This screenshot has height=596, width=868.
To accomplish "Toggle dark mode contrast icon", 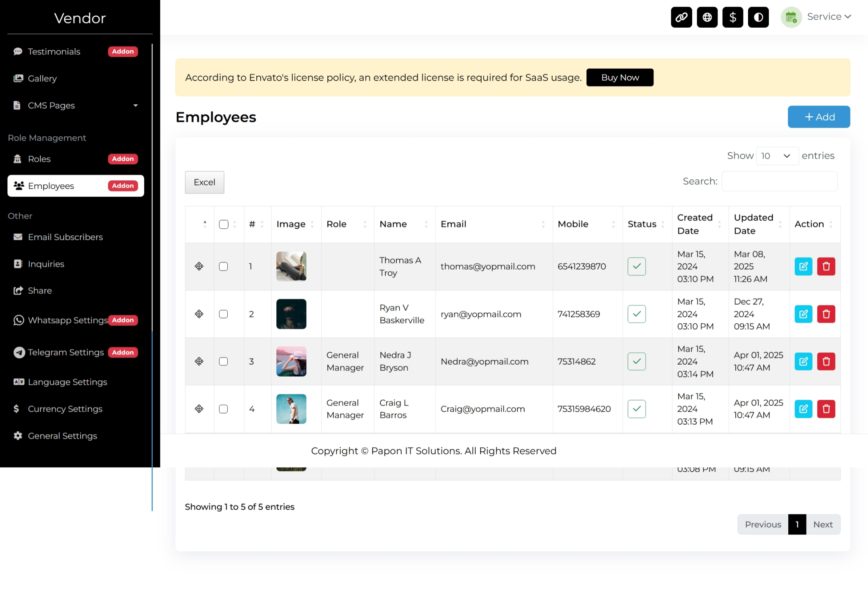I will (x=758, y=17).
